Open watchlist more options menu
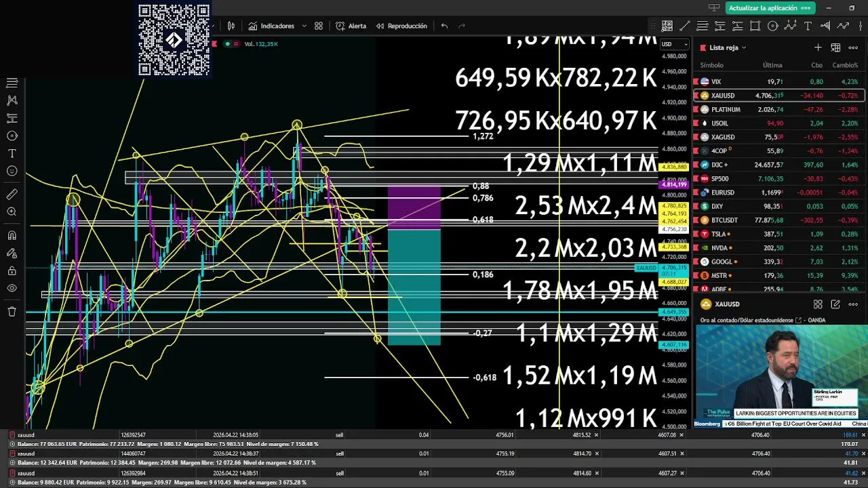 (853, 47)
